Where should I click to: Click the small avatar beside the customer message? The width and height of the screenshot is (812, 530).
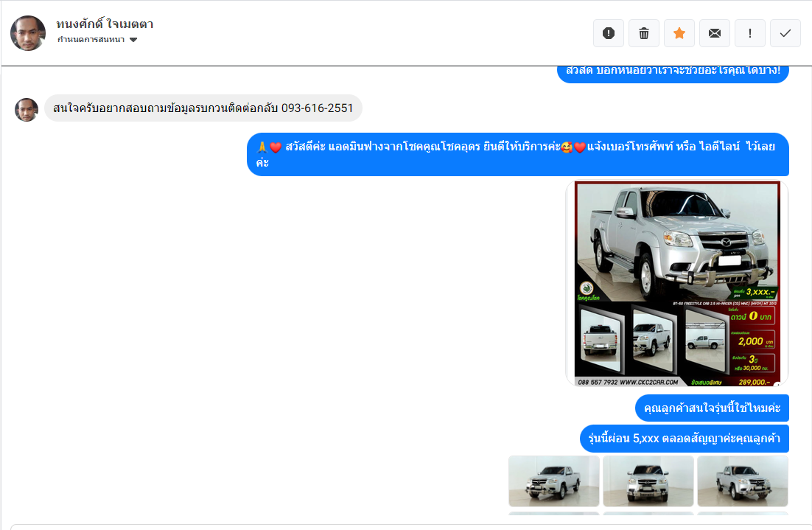pos(27,110)
